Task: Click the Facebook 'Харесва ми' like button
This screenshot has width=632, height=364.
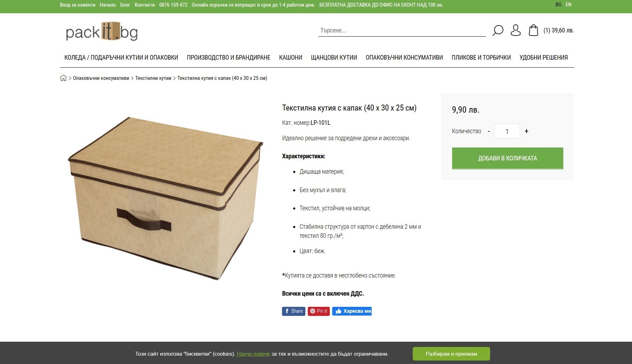Action: tap(352, 311)
